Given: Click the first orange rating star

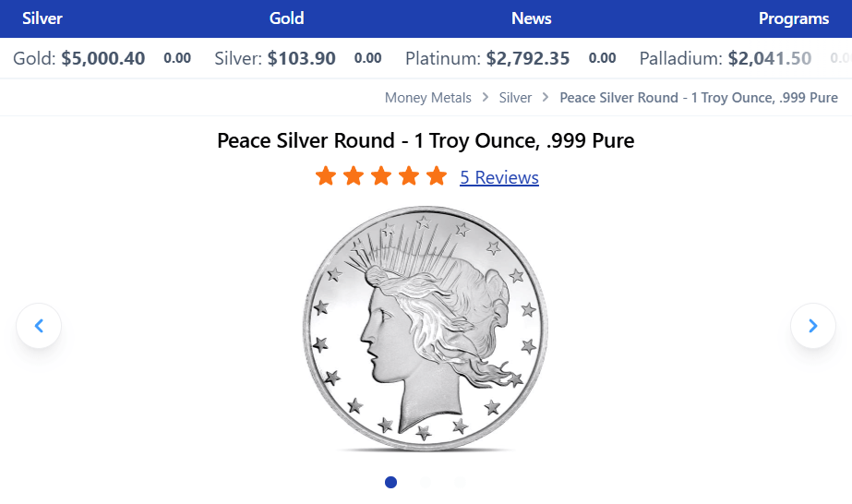Looking at the screenshot, I should pos(325,176).
